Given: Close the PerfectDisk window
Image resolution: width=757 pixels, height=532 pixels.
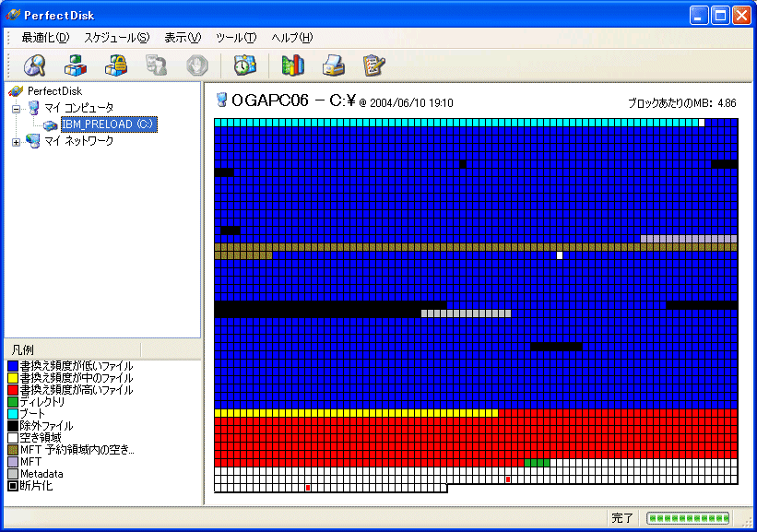Looking at the screenshot, I should pyautogui.click(x=741, y=16).
